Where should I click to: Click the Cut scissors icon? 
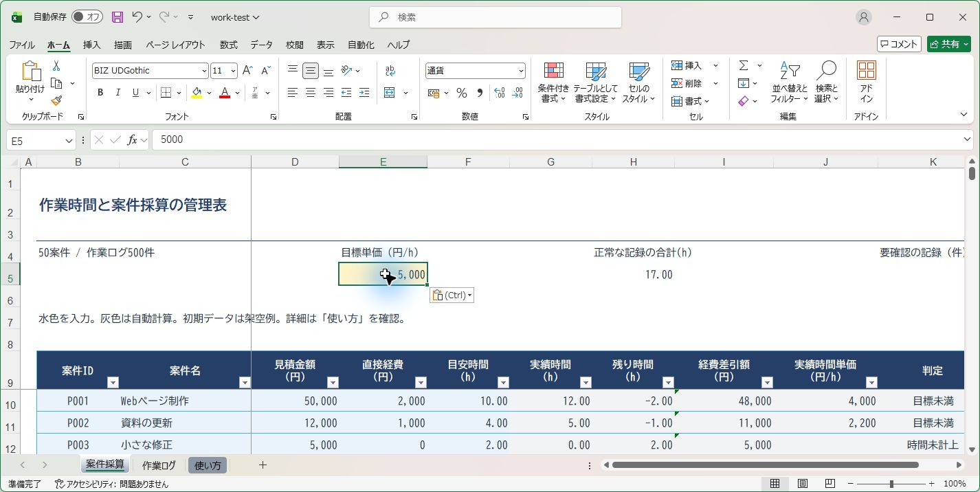click(x=56, y=66)
